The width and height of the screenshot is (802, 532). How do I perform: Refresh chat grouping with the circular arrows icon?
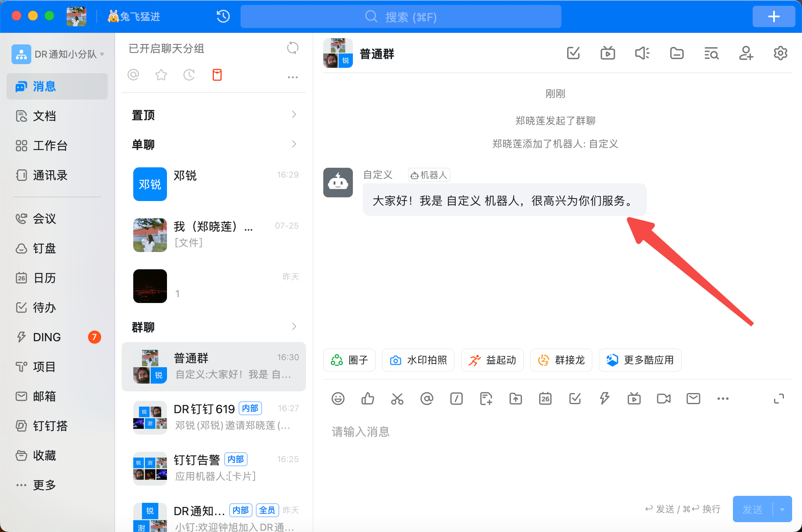(293, 48)
